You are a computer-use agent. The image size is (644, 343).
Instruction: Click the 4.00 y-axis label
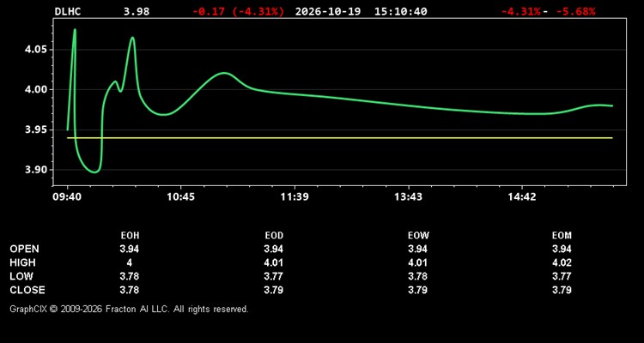36,89
